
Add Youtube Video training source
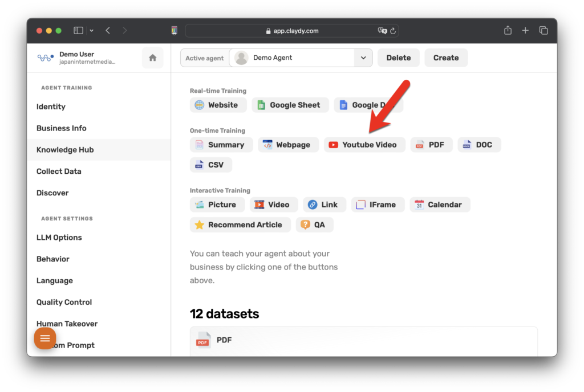click(x=364, y=145)
